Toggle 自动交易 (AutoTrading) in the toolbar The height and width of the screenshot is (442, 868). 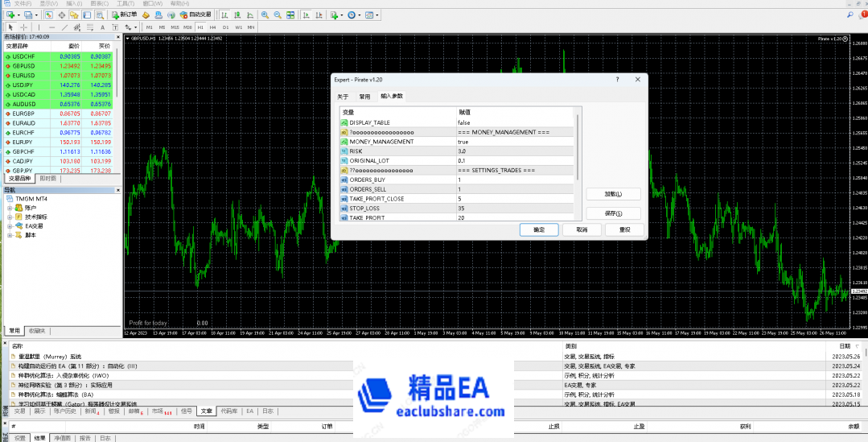tap(191, 14)
